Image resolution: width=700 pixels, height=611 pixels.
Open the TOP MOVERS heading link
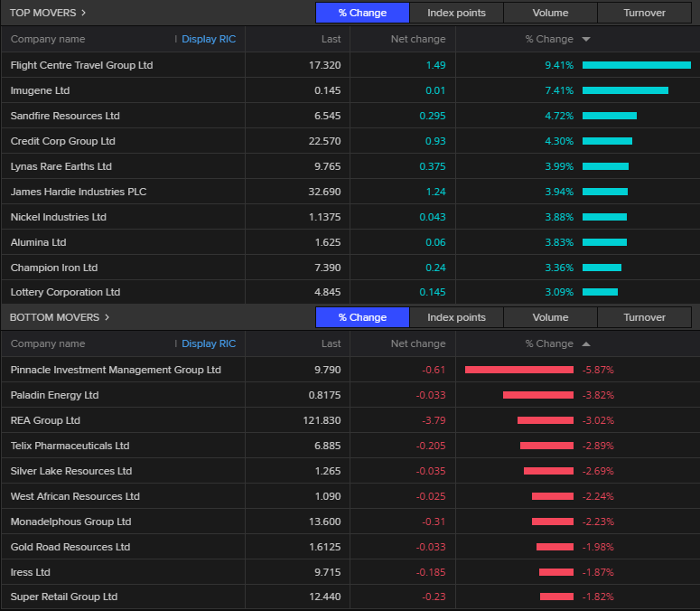tap(42, 13)
